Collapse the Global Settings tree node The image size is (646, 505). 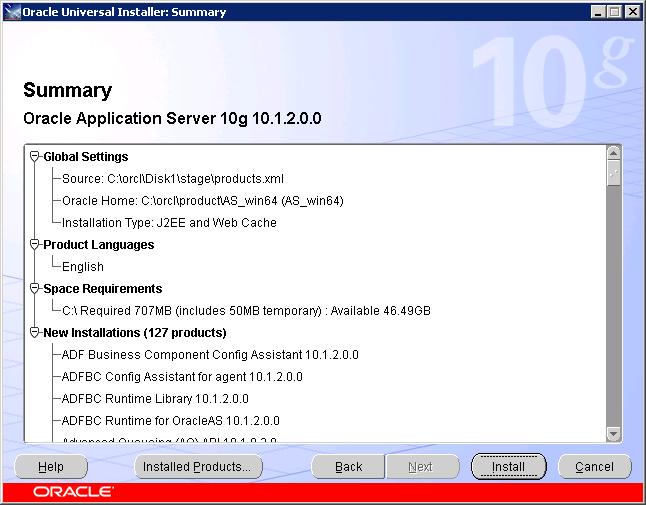point(35,157)
